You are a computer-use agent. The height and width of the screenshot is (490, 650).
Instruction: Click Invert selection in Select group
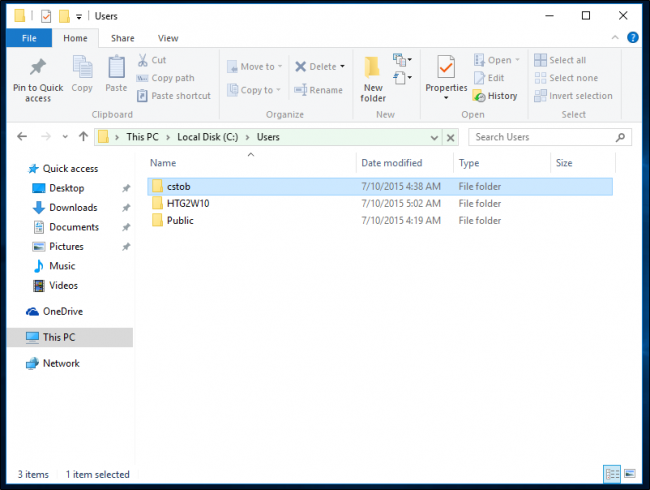click(x=573, y=96)
